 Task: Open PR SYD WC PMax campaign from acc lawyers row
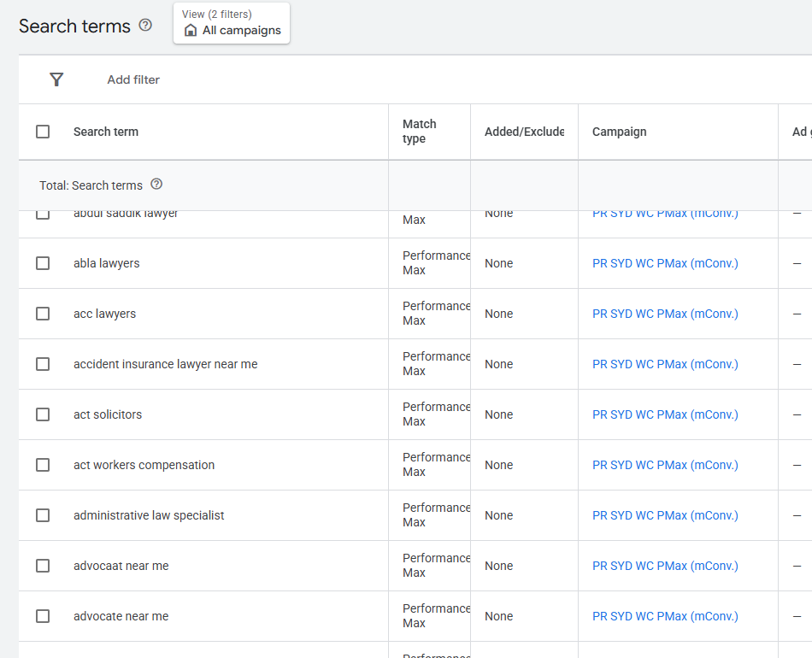(665, 313)
